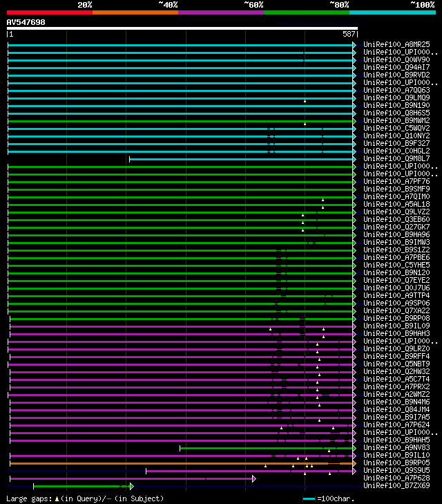This screenshot has height=504, width=442.
Task: Click the UniRef100_C5WQV2 label
Action: click(x=396, y=129)
